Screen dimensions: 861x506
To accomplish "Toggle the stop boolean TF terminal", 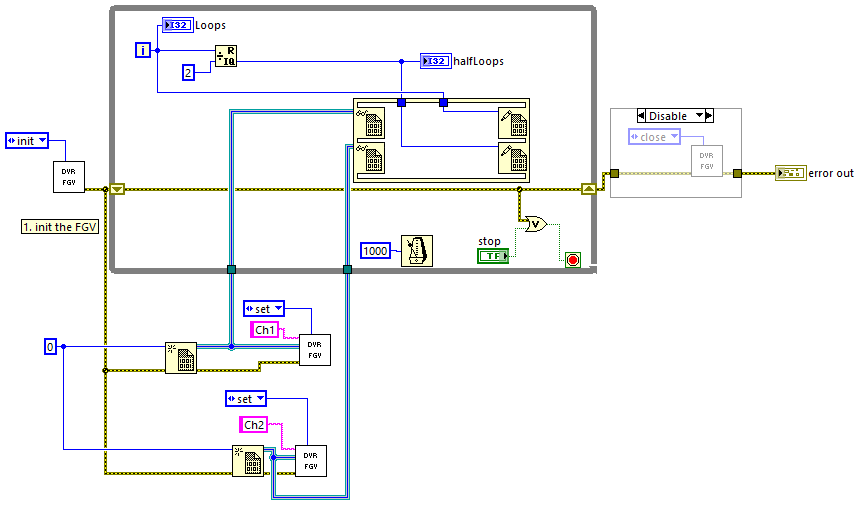I will pyautogui.click(x=493, y=256).
